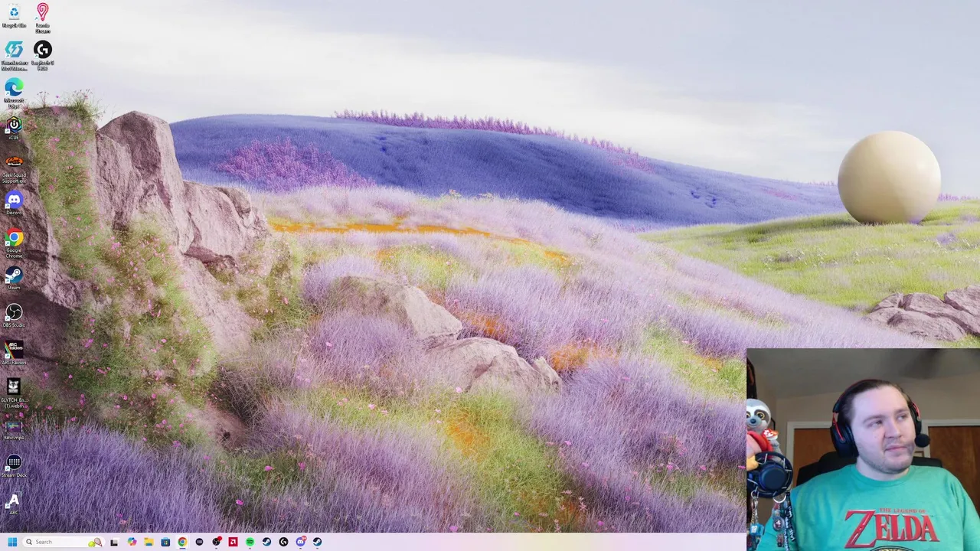Select the tabc.mp4 video file on the desktop
The image size is (980, 551).
click(14, 429)
